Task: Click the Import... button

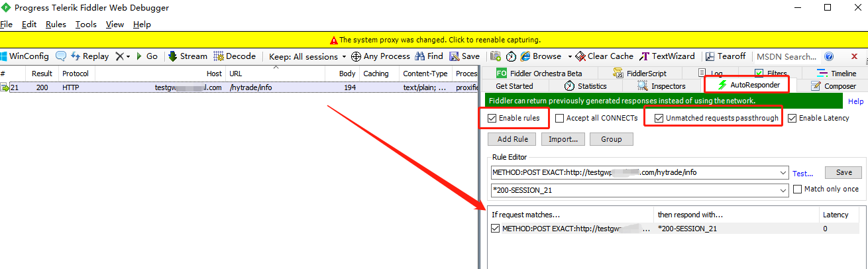Action: [563, 139]
